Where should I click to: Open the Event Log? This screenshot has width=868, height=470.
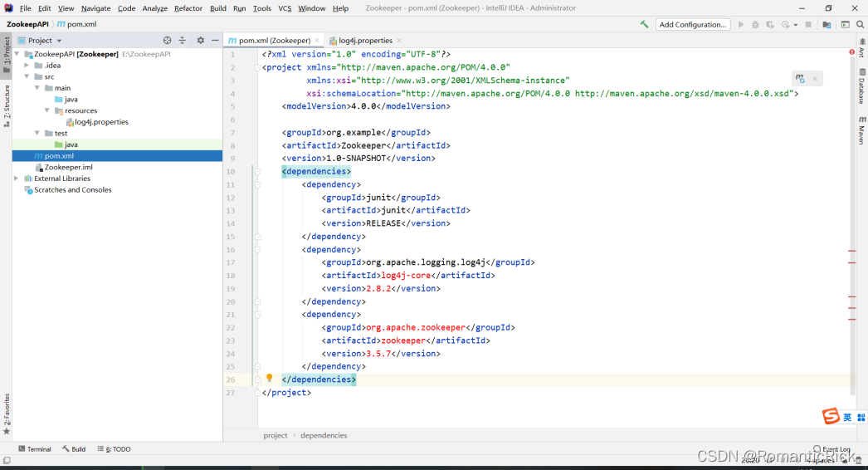click(832, 449)
